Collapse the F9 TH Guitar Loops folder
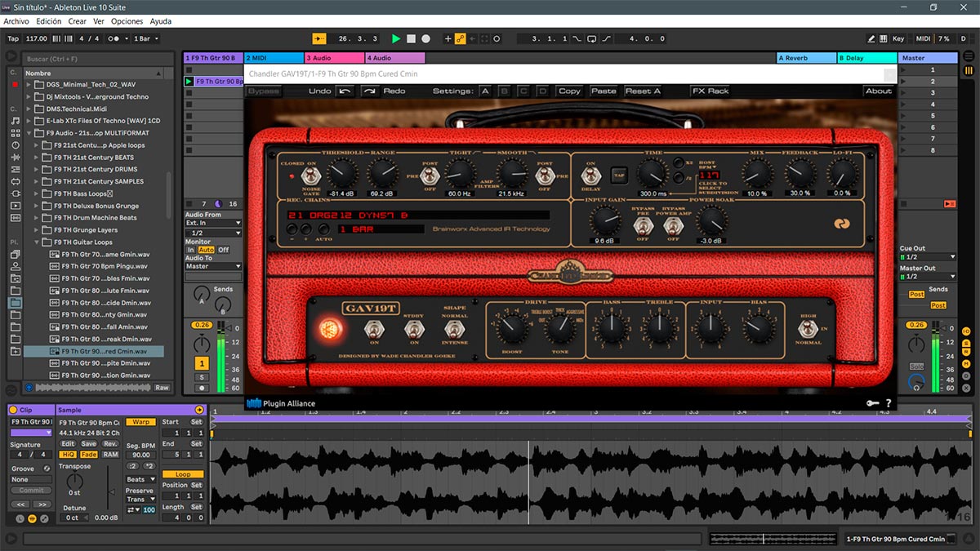This screenshot has height=551, width=980. [x=38, y=242]
